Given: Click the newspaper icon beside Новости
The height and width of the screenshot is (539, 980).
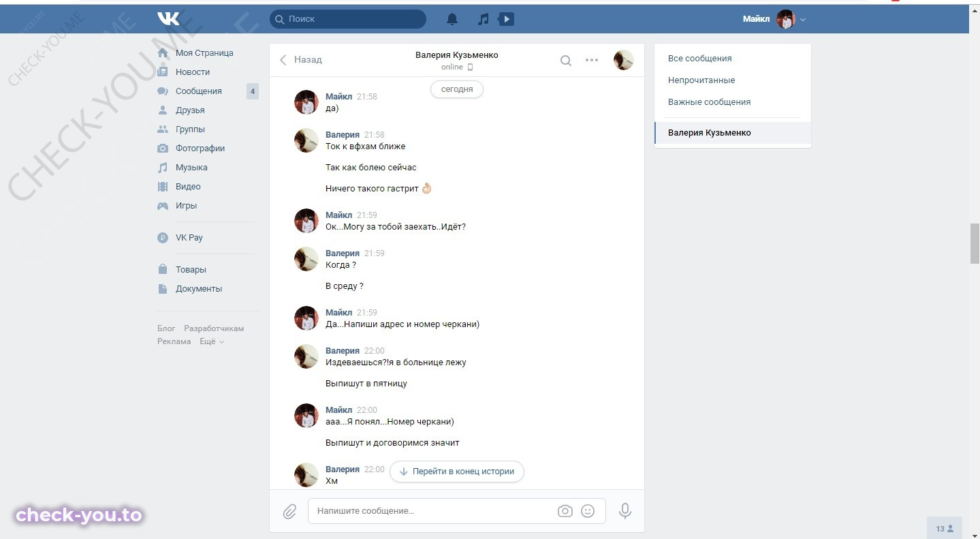Looking at the screenshot, I should [163, 72].
